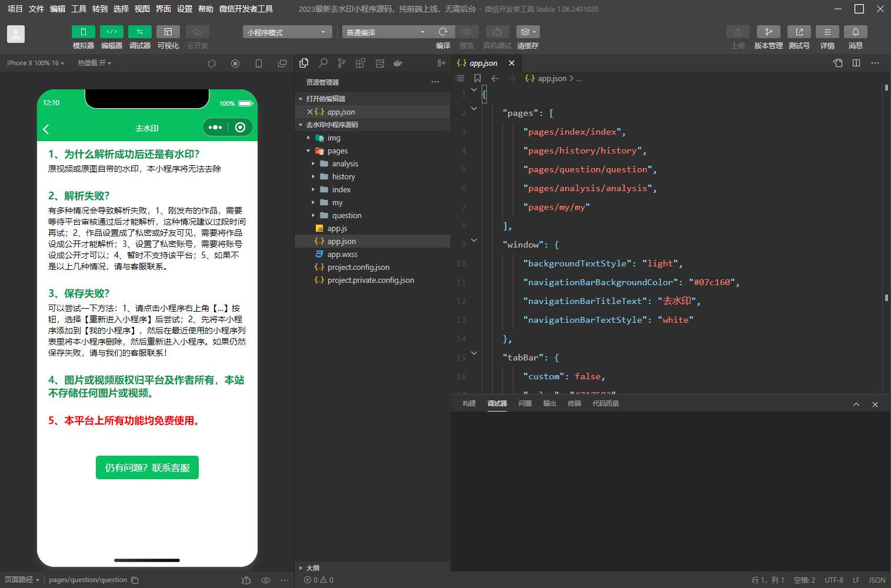Open the Details (详情) panel
Viewport: 891px width, 588px height.
(x=827, y=32)
